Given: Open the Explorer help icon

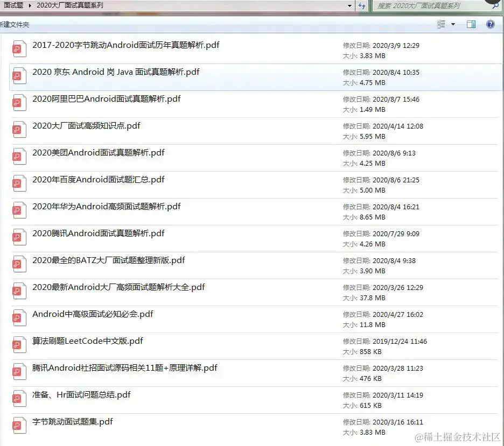Looking at the screenshot, I should (x=490, y=24).
